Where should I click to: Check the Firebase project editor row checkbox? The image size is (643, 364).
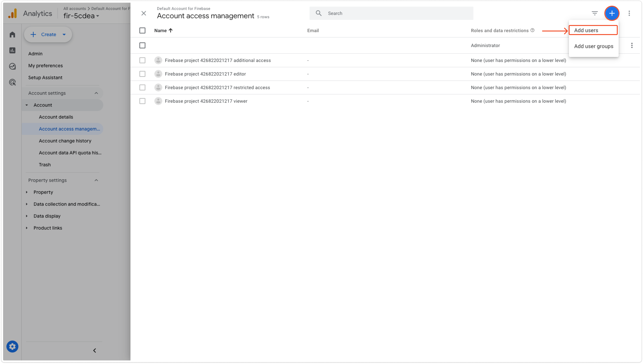(142, 74)
